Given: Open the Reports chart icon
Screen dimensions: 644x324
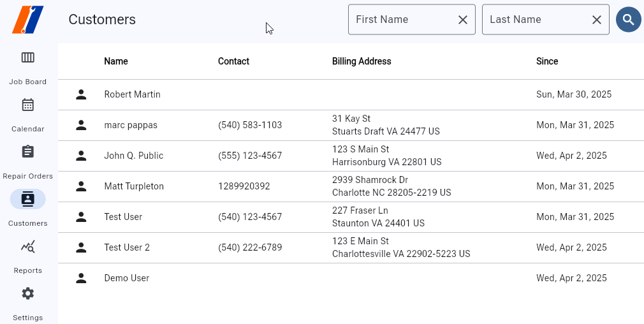Looking at the screenshot, I should coord(27,247).
